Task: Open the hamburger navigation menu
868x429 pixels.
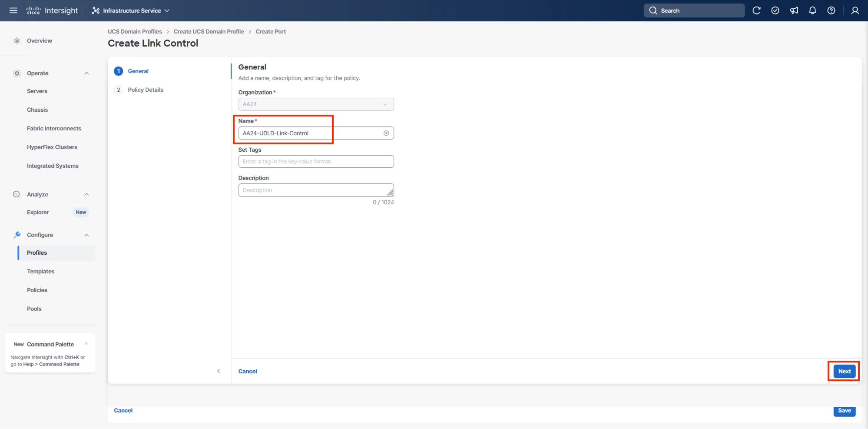Action: pos(13,10)
